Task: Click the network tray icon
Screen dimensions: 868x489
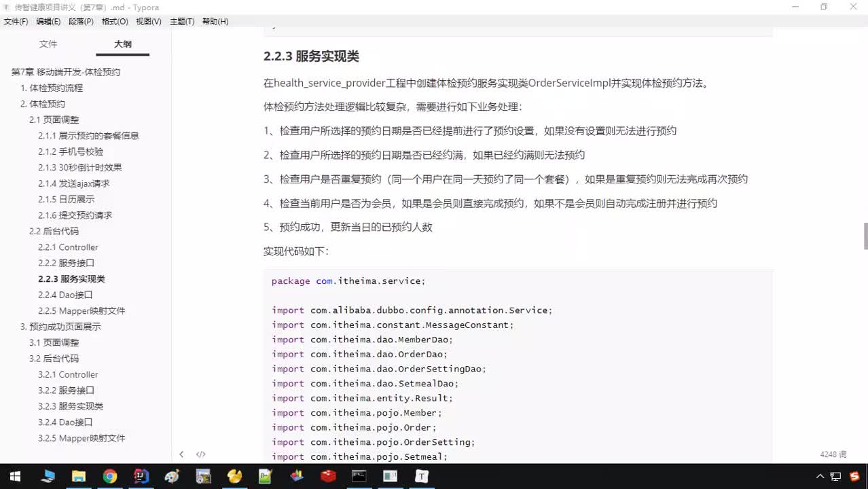Action: tap(836, 476)
